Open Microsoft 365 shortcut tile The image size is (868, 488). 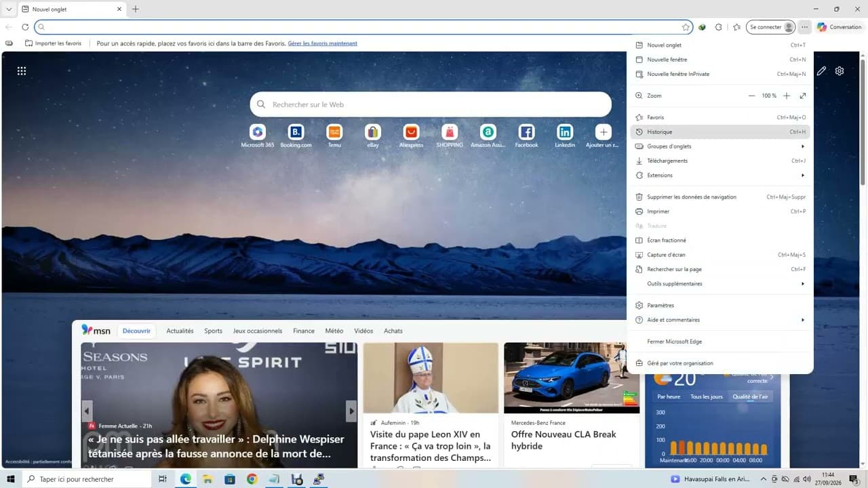[258, 136]
